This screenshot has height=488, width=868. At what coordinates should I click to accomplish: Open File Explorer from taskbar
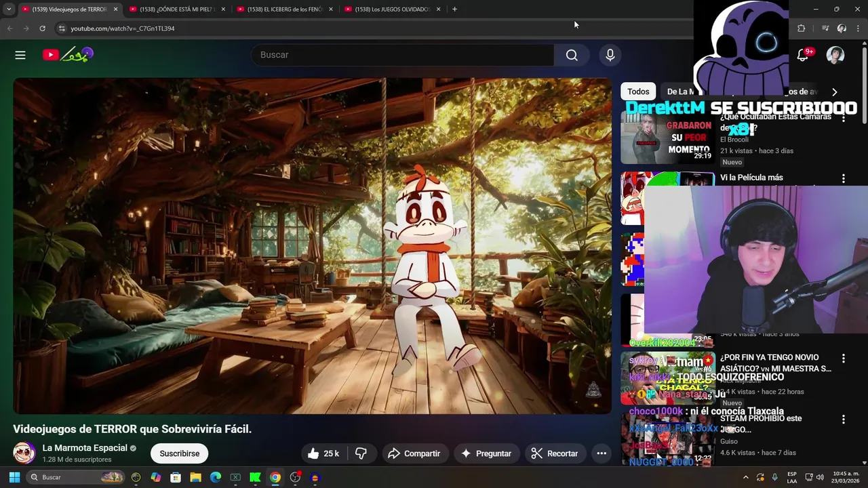pos(195,477)
